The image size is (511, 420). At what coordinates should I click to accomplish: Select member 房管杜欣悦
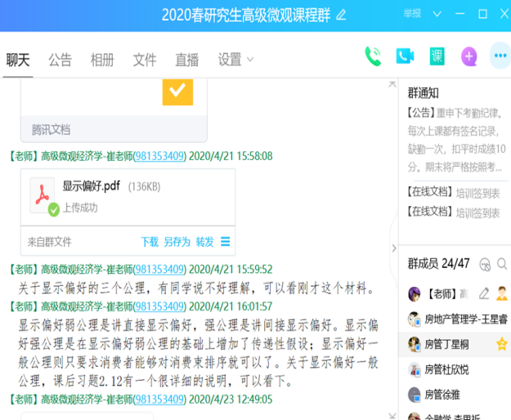(x=455, y=370)
